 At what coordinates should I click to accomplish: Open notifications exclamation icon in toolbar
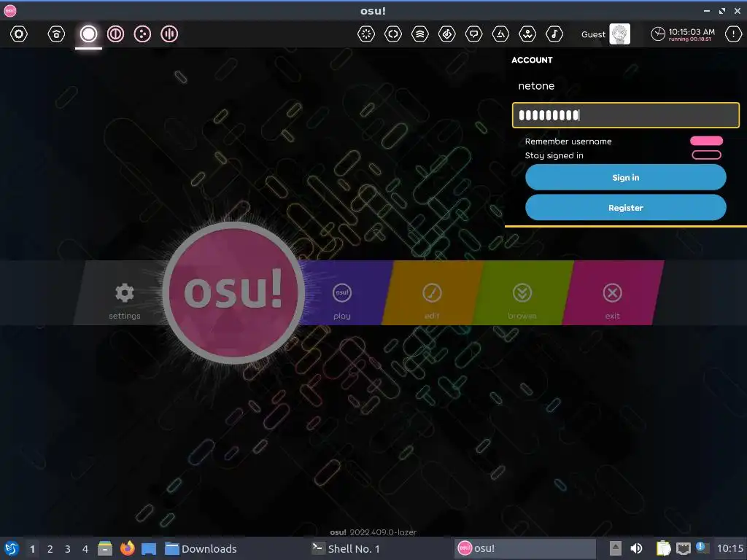coord(733,34)
